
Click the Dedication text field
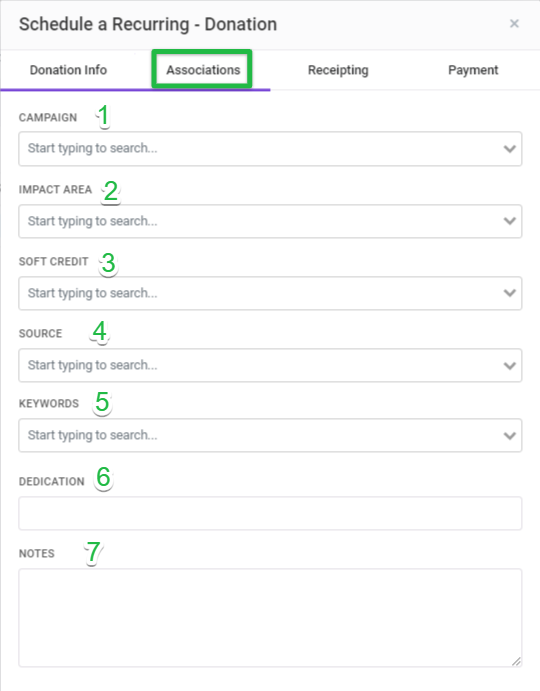pyautogui.click(x=270, y=513)
